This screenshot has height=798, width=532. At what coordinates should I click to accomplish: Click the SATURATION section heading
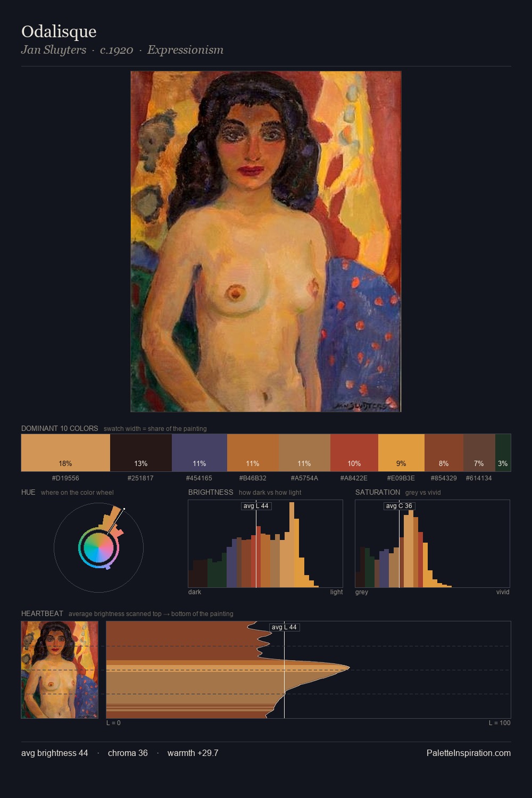[x=378, y=493]
